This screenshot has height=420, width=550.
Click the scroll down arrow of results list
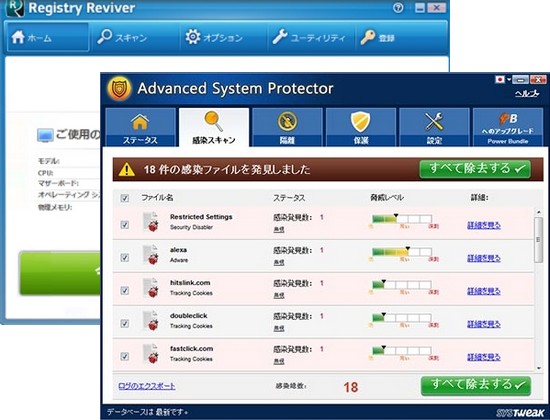point(538,368)
